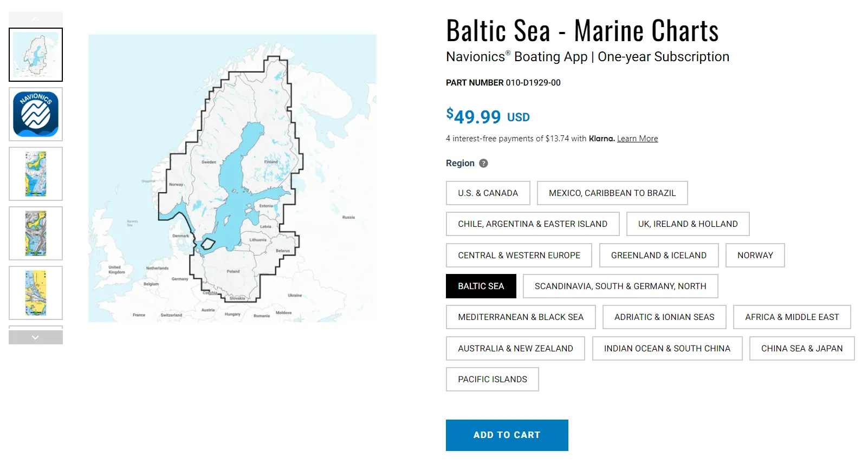Select Mediterranean & Black Sea region
The width and height of the screenshot is (868, 464).
coord(520,317)
